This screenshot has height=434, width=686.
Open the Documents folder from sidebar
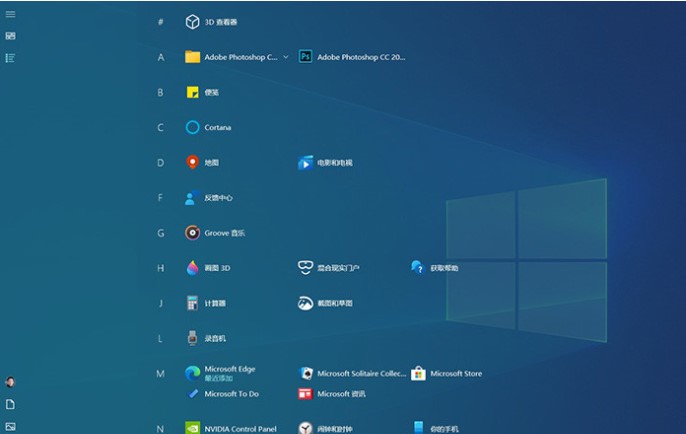pyautogui.click(x=11, y=404)
